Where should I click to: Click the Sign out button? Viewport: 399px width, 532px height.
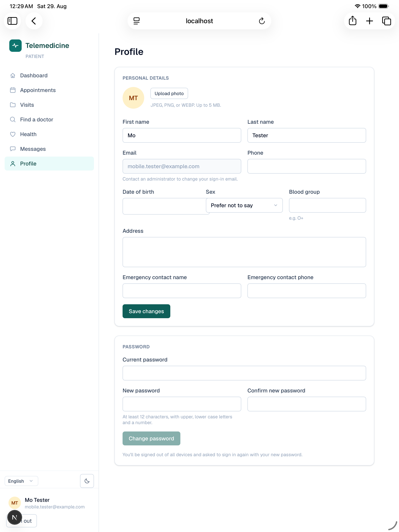coord(21,521)
